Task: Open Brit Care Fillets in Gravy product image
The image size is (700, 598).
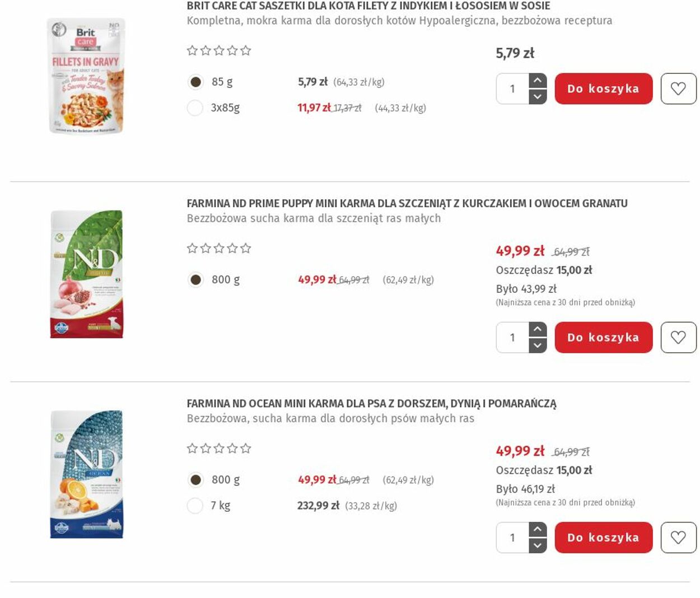Action: (x=86, y=76)
